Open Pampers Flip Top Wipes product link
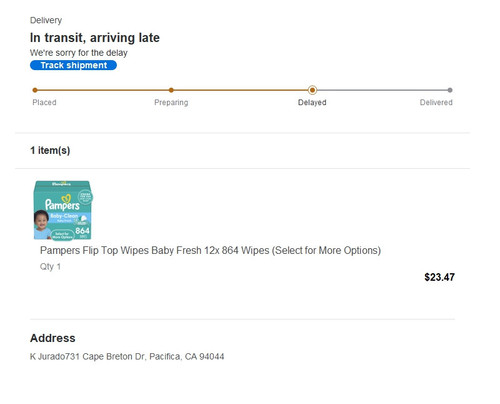 click(x=210, y=250)
